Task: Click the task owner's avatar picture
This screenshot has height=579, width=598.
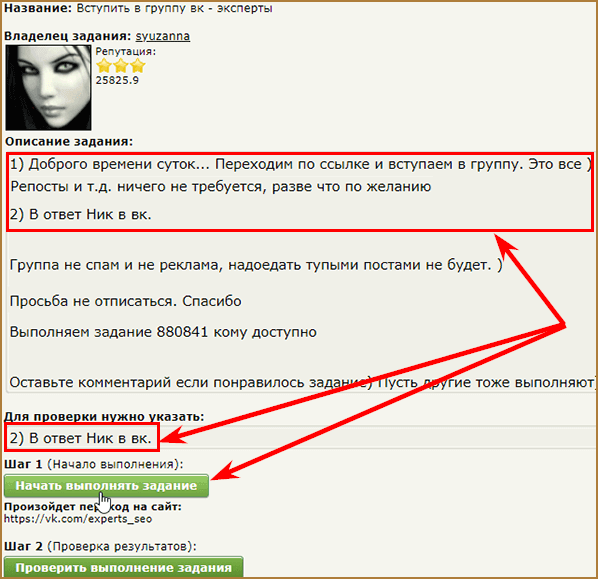Action: [x=48, y=88]
